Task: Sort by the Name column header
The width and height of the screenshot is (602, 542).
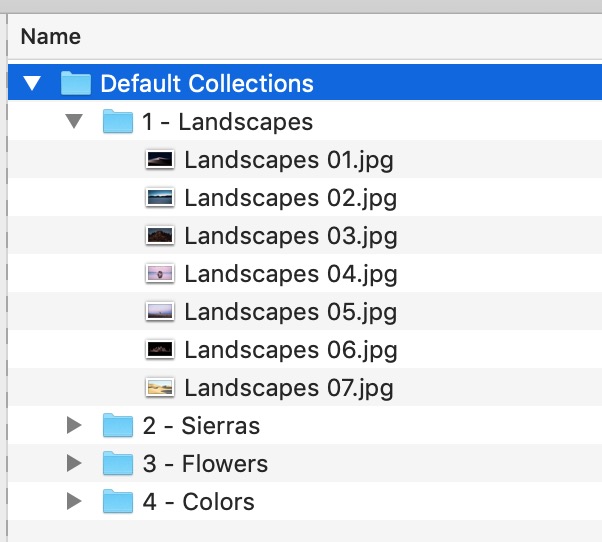Action: [x=51, y=37]
